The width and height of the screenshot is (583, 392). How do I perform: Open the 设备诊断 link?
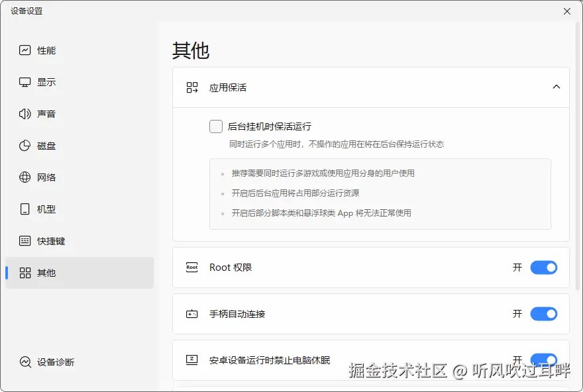point(56,362)
